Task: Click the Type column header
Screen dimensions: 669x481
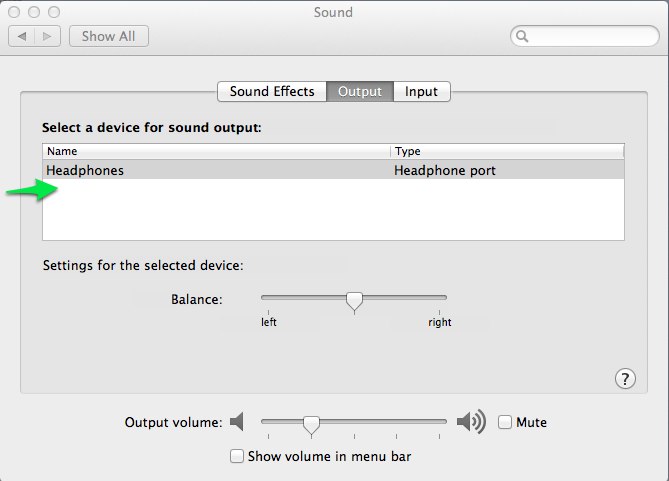Action: 507,151
